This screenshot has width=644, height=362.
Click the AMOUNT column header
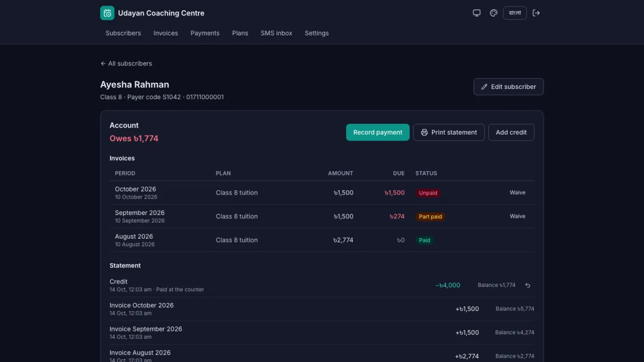pos(341,173)
